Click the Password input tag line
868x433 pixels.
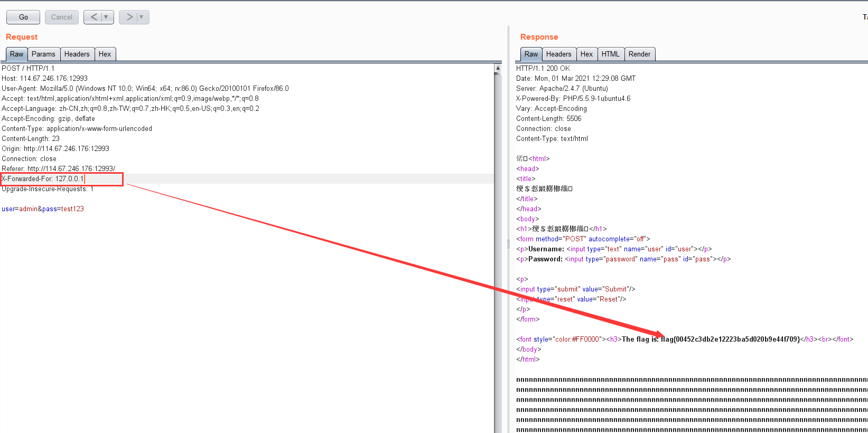coord(623,259)
